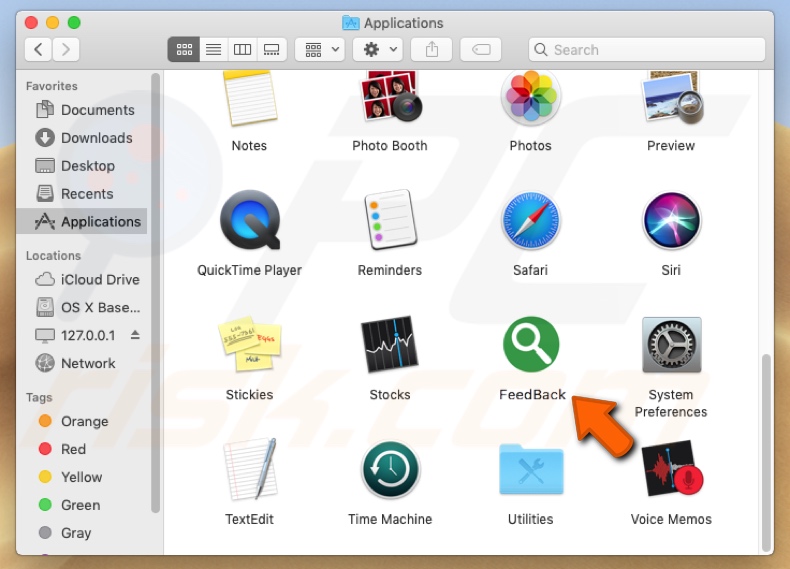Select the TextEdit app icon
790x569 pixels.
click(250, 469)
